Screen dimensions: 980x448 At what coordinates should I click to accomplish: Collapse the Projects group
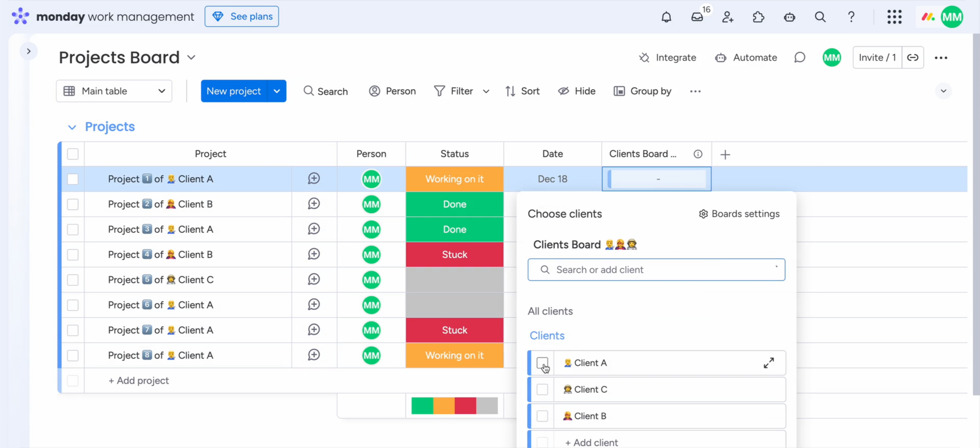72,127
